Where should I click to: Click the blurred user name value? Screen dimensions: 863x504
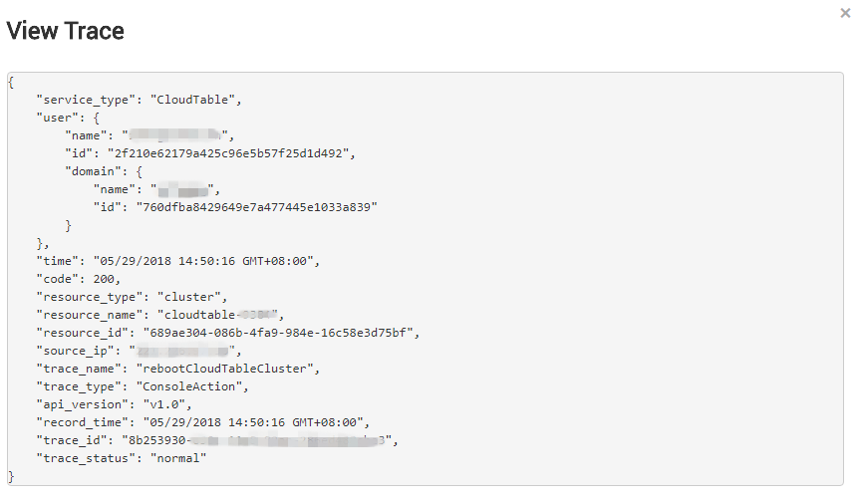tap(175, 135)
